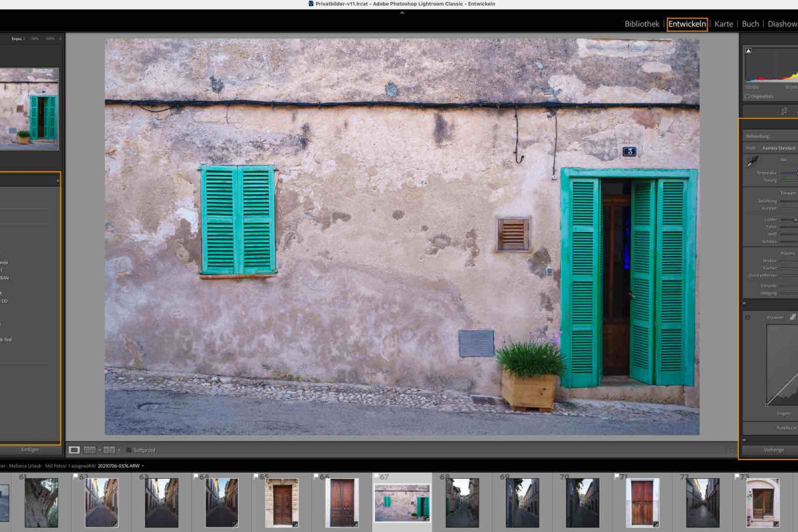Adjust the Lichter slider handle
The image size is (798, 532).
(x=795, y=219)
